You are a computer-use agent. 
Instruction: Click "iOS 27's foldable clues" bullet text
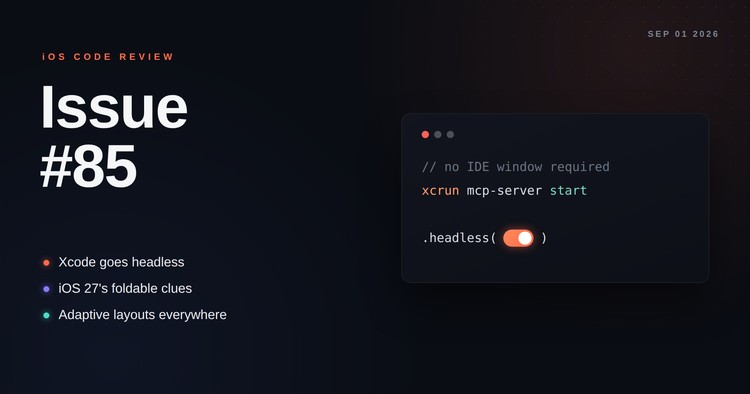pyautogui.click(x=125, y=288)
